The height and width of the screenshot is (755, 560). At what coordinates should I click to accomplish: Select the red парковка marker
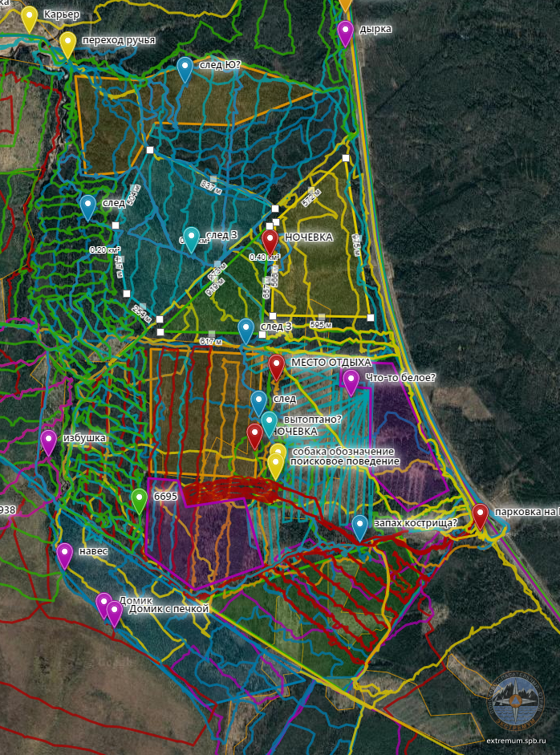coord(480,514)
